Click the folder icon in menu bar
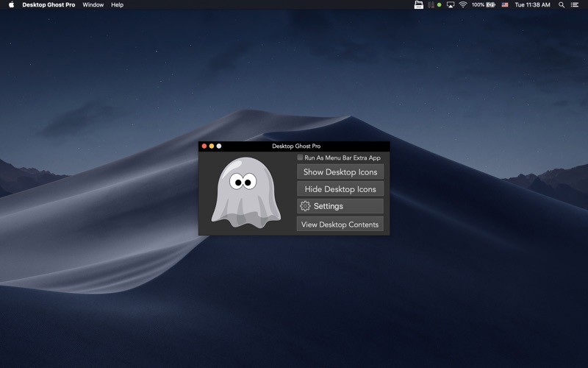The width and height of the screenshot is (588, 368). click(419, 5)
